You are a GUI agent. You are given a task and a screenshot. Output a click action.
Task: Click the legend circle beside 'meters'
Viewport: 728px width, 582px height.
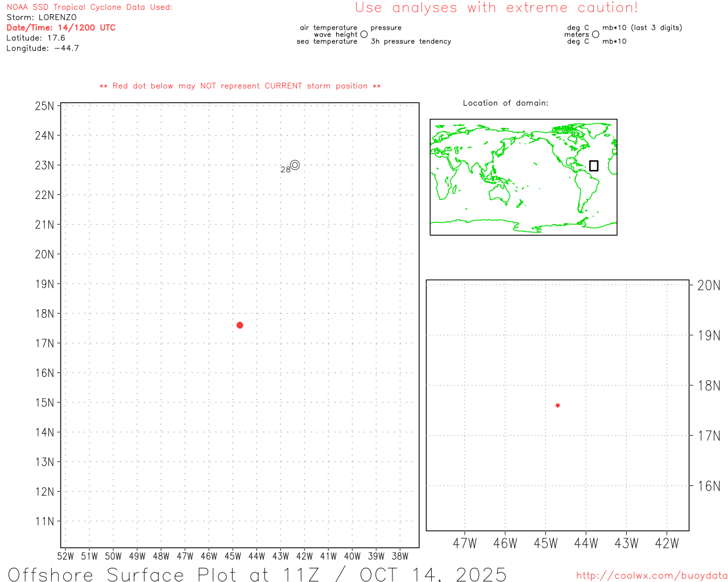(595, 35)
